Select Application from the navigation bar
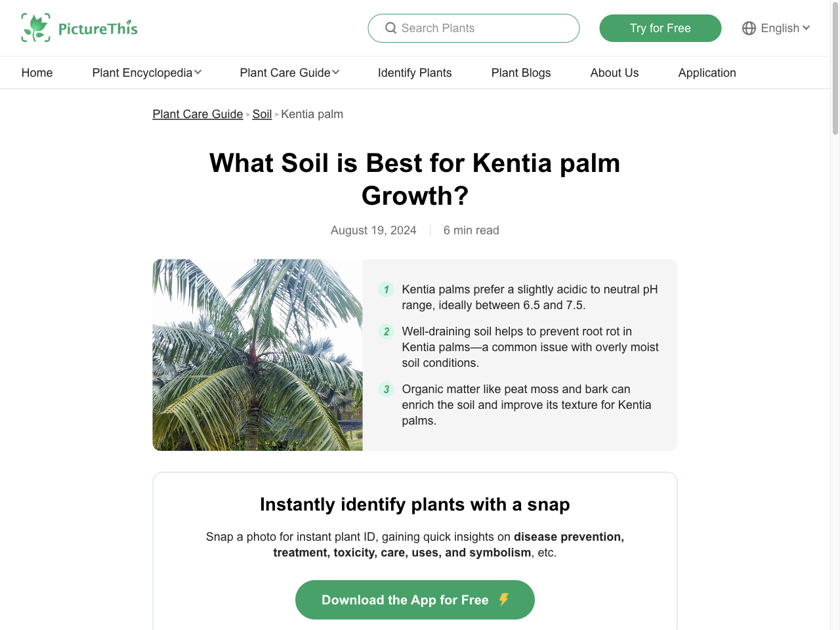 click(x=707, y=73)
